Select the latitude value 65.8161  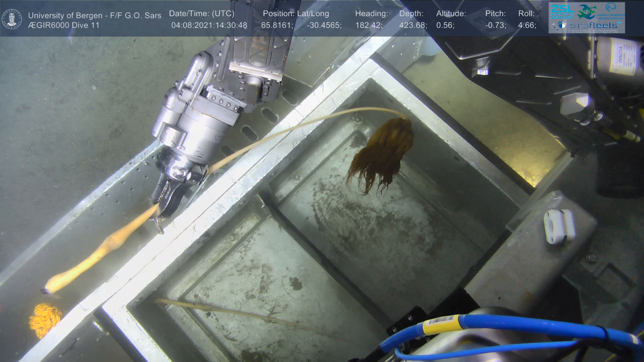277,25
